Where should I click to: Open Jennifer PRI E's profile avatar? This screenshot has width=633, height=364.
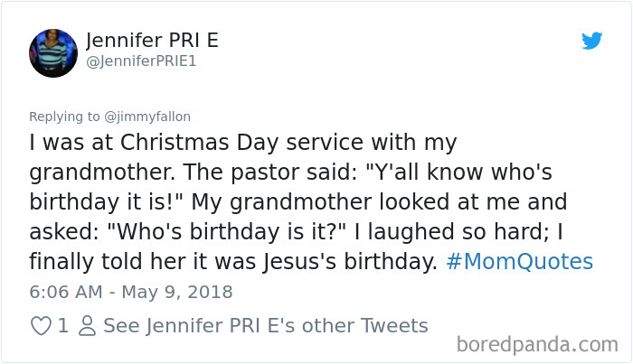tap(52, 51)
